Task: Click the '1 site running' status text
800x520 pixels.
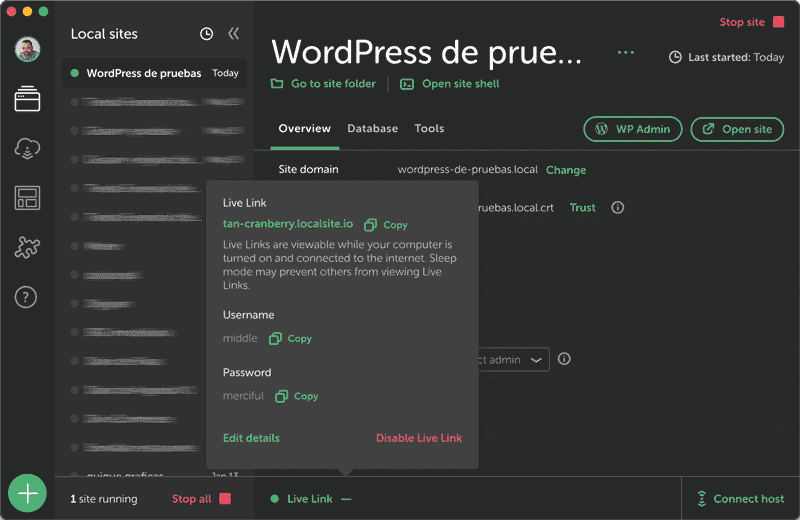Action: tap(104, 499)
